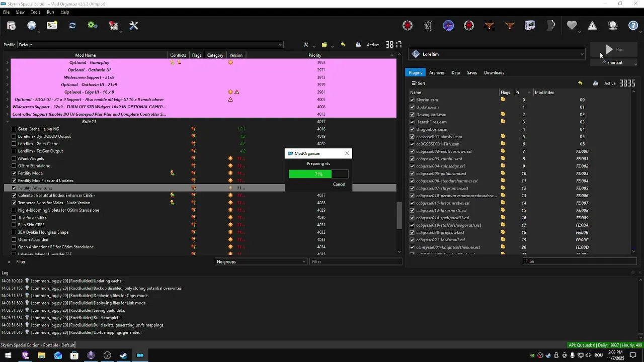Open the No groups dropdown
644x362 pixels.
point(261,262)
